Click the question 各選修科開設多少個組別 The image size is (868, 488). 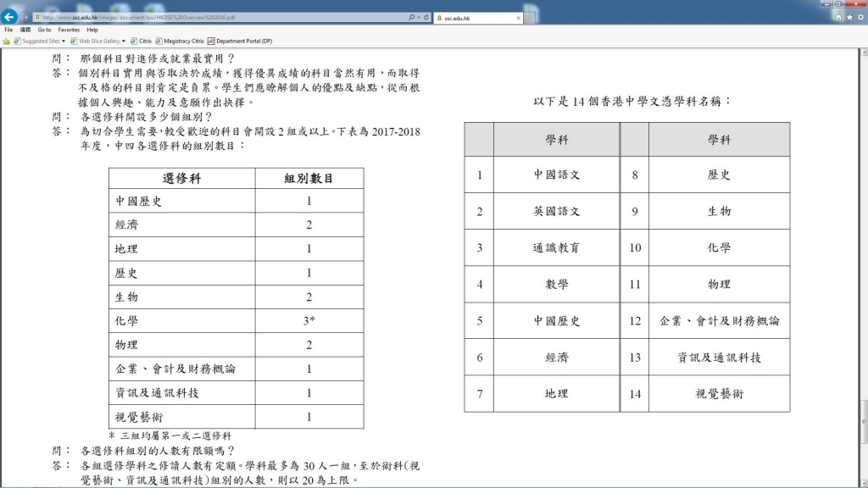coord(146,117)
